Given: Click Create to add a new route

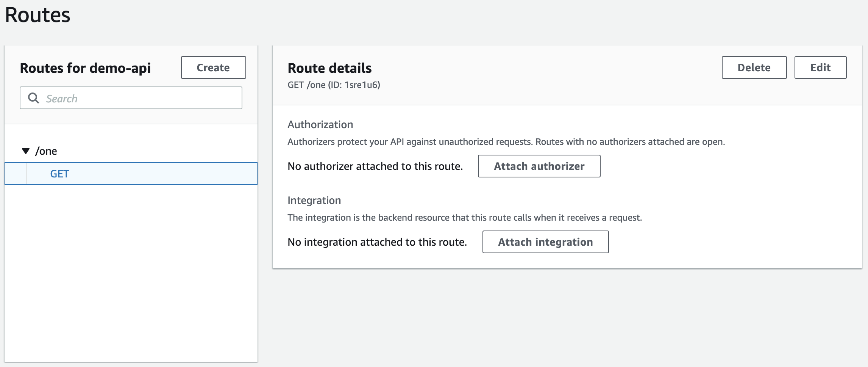Looking at the screenshot, I should (x=213, y=67).
